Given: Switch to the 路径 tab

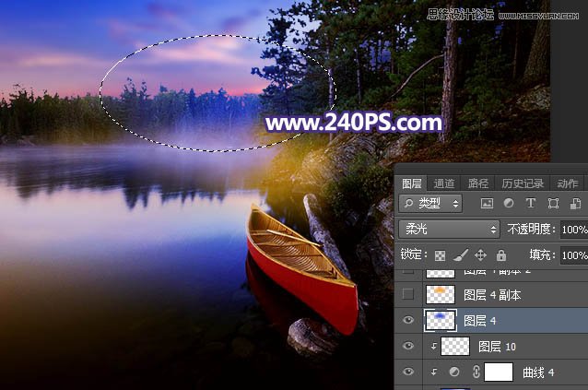Looking at the screenshot, I should (x=478, y=183).
